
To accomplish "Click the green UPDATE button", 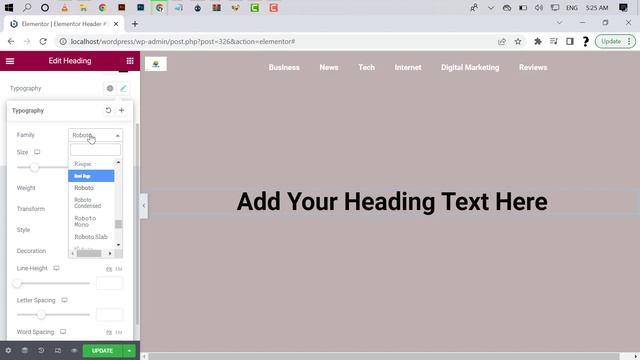I will 102,351.
